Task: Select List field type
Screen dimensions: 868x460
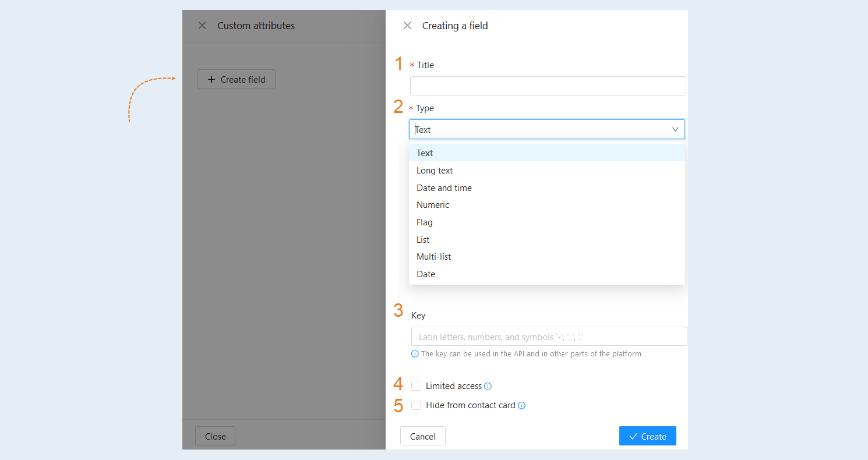Action: click(x=547, y=239)
